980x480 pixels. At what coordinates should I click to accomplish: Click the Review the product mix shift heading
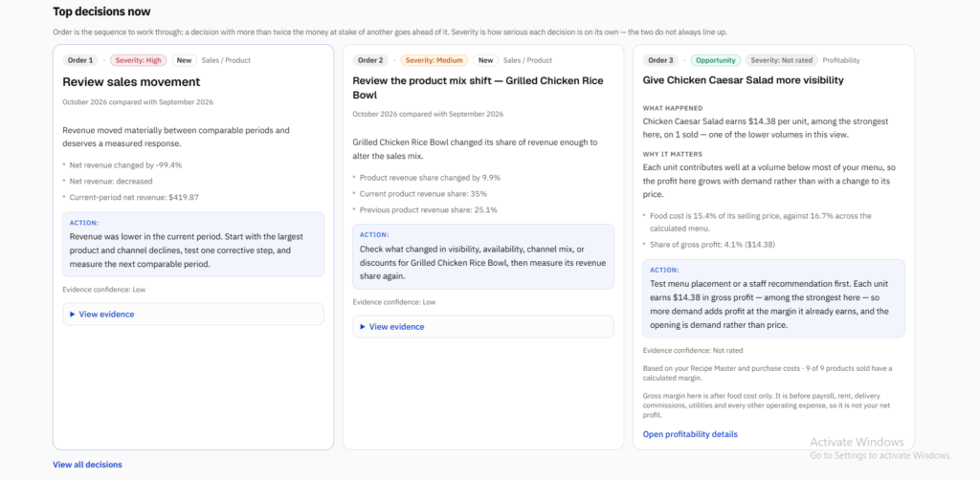coord(479,88)
